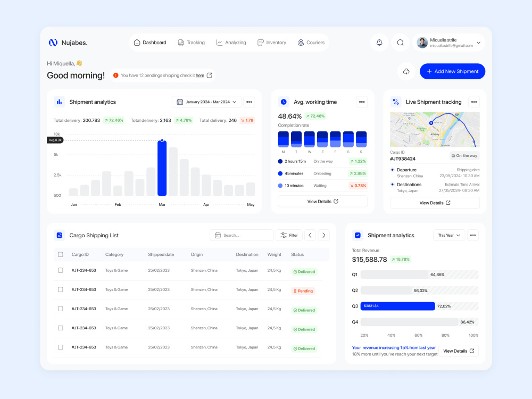Click the bar chart icon of Shipment analytics

point(60,102)
